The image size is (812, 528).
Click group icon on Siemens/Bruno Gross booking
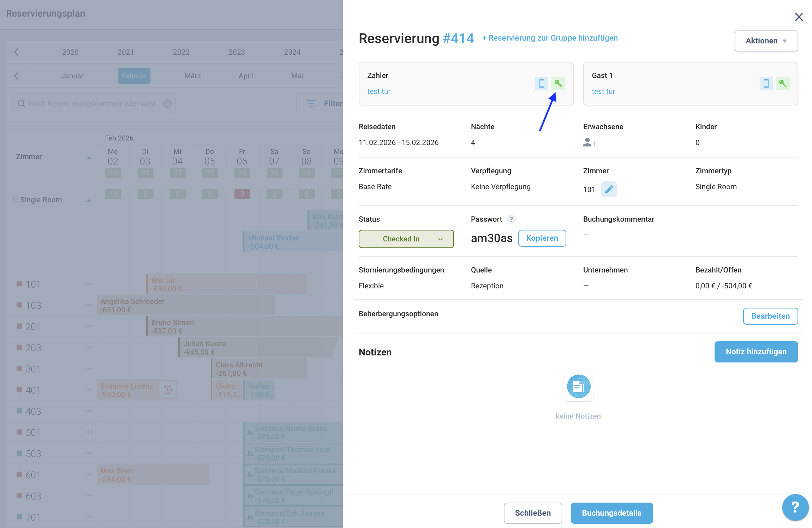pos(250,432)
